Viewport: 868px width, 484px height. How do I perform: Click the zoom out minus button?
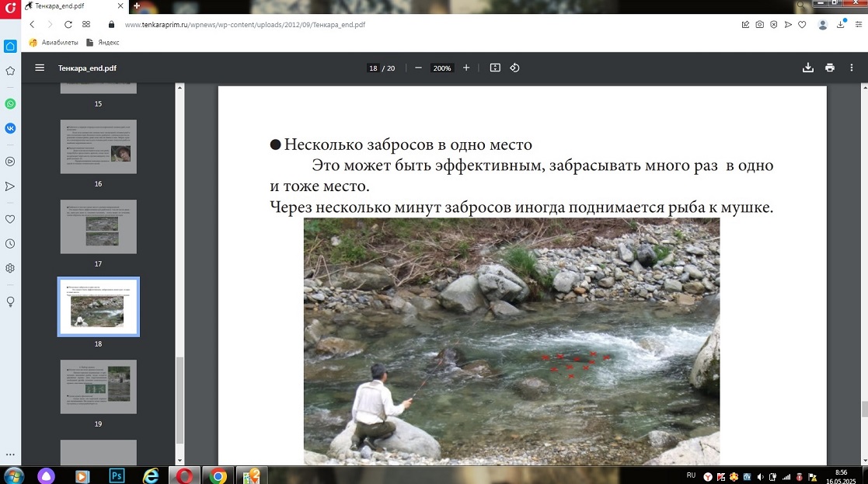[418, 68]
